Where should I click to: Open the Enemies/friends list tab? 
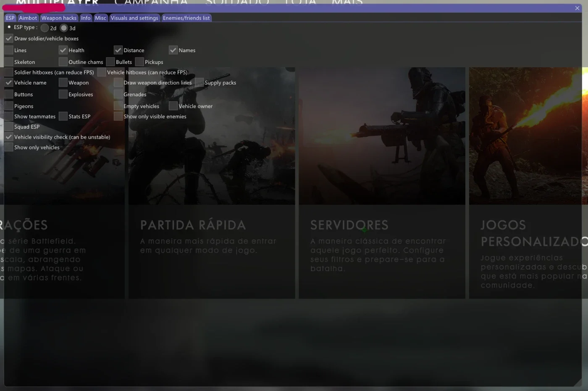point(186,18)
